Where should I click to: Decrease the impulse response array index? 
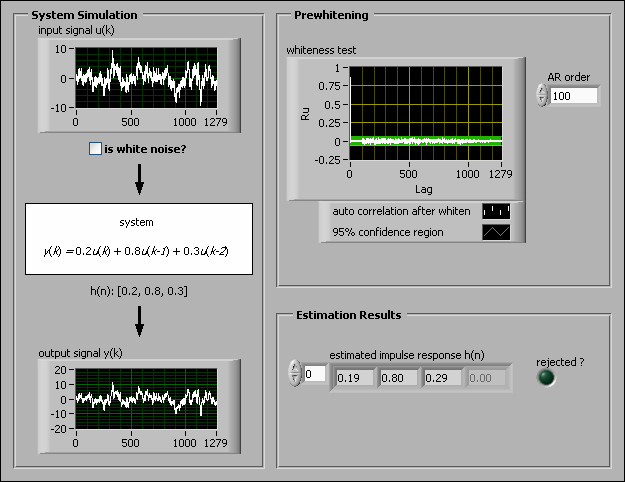(x=294, y=381)
